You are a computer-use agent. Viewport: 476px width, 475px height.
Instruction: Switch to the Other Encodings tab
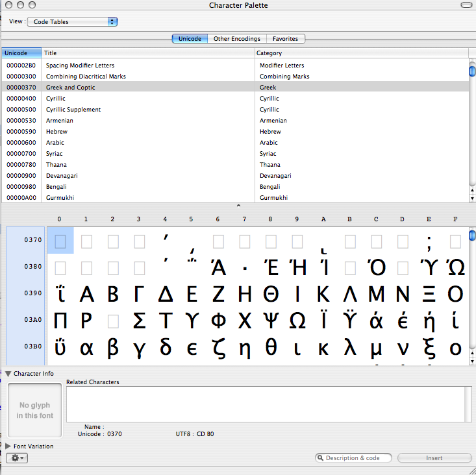click(237, 39)
